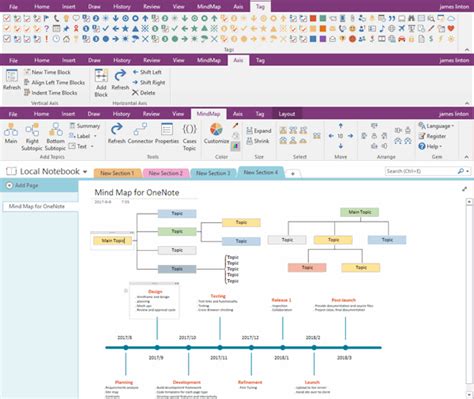The image size is (474, 399).
Task: Click the scrollbar up arrow
Action: coord(469,202)
